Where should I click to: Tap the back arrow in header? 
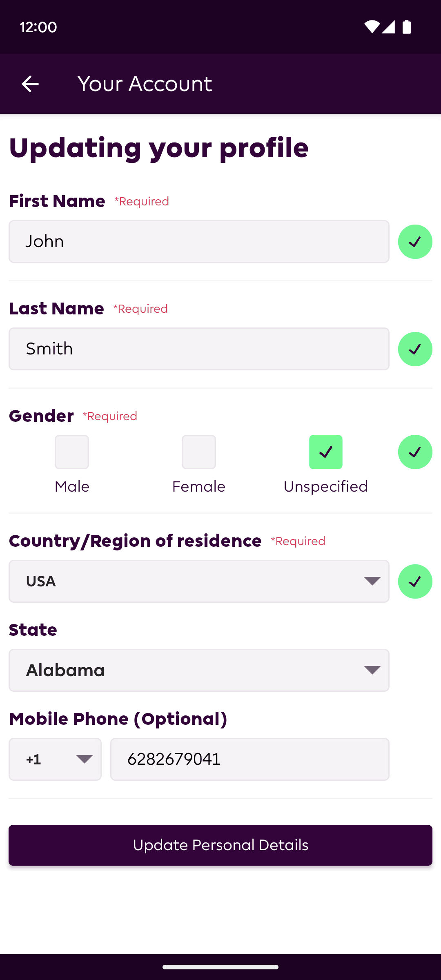[30, 84]
